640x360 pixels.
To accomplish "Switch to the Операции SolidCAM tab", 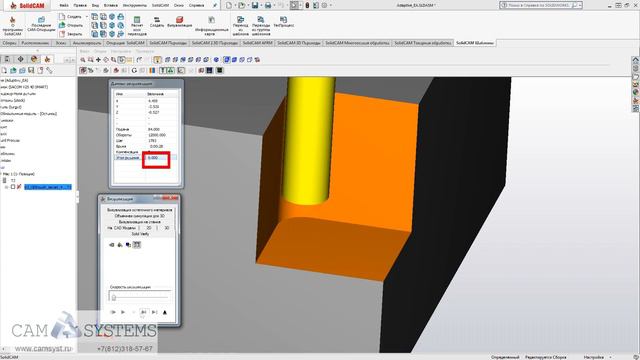I will (125, 43).
